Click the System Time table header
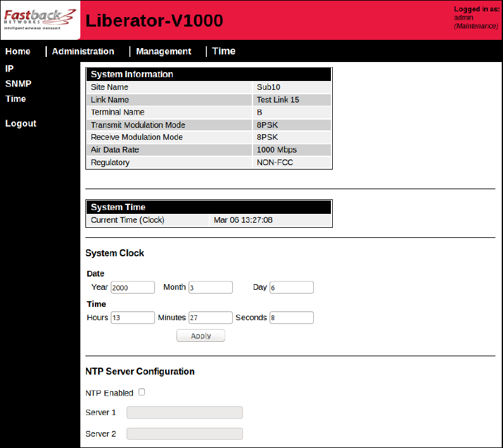The image size is (503, 448). click(209, 208)
